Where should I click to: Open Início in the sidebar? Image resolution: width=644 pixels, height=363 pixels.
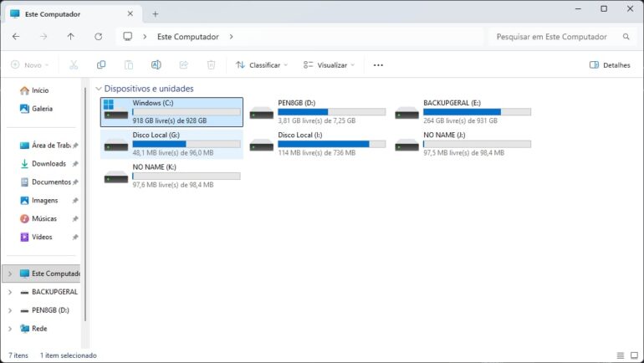point(40,90)
